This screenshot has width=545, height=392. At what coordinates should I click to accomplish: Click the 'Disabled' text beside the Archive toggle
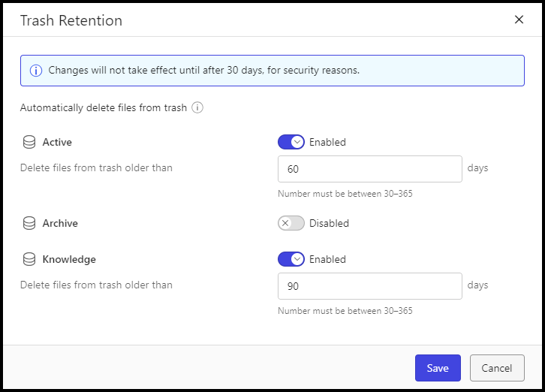pyautogui.click(x=329, y=223)
